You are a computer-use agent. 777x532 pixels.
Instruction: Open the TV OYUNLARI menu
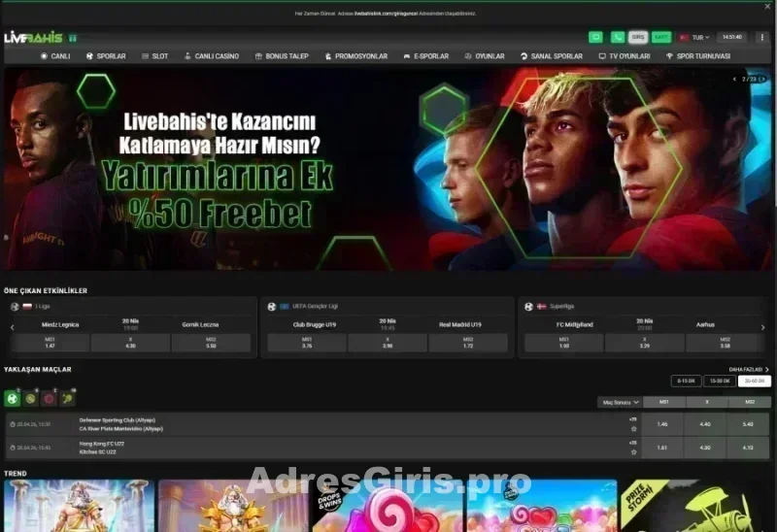pos(625,56)
